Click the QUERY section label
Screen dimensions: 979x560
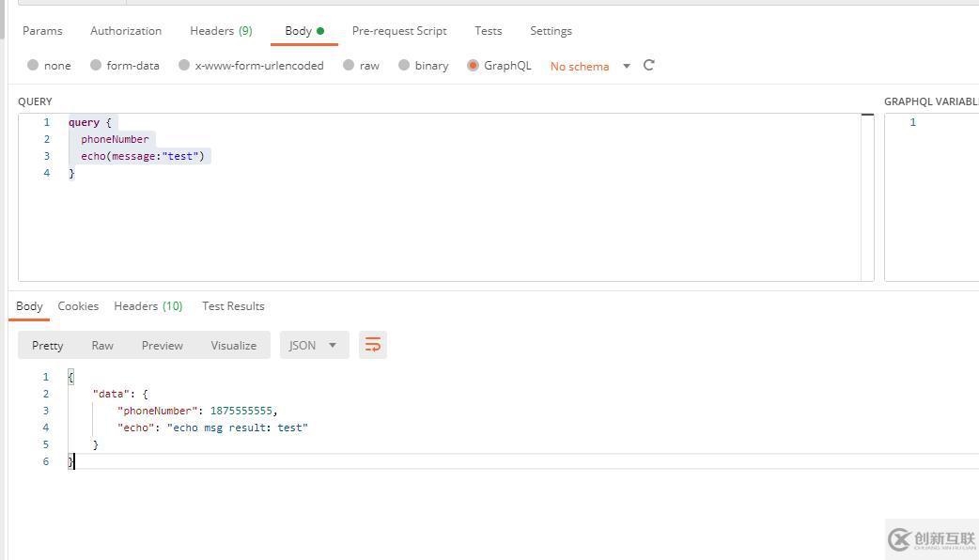click(x=35, y=101)
